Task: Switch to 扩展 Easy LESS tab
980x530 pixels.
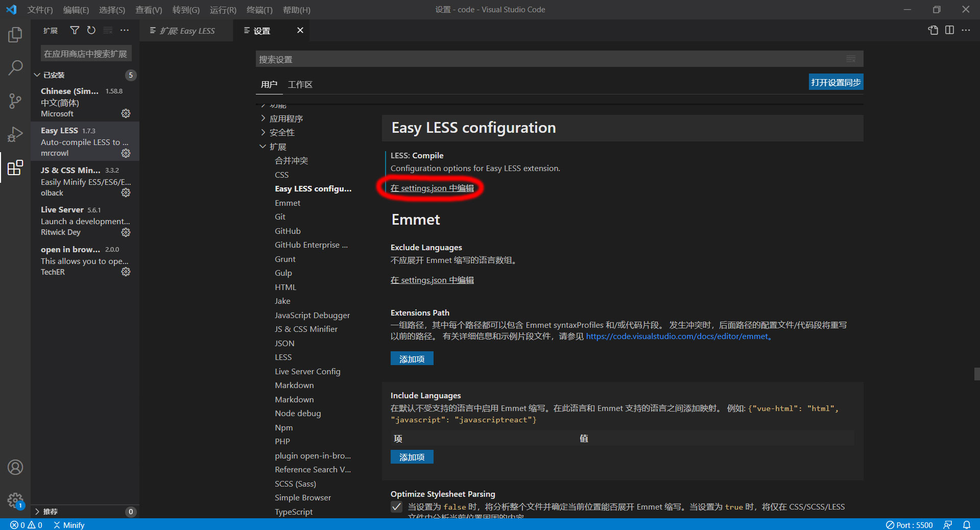Action: tap(186, 31)
